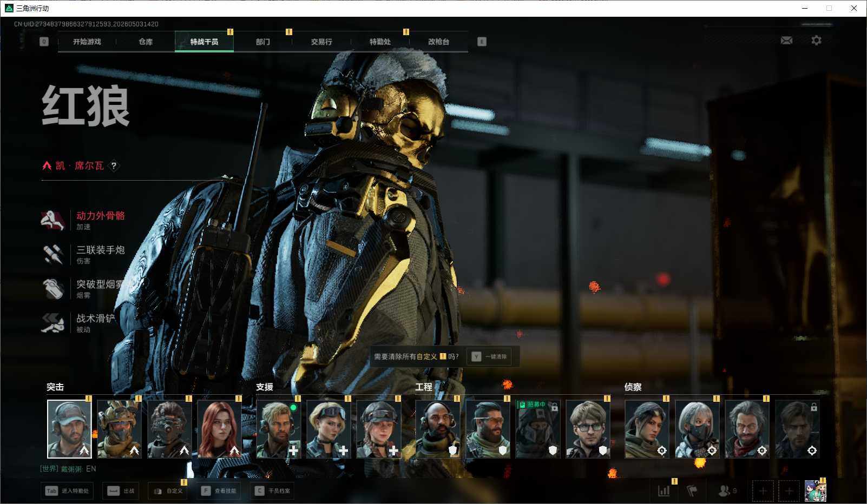Open the 干员档案 button

[273, 491]
